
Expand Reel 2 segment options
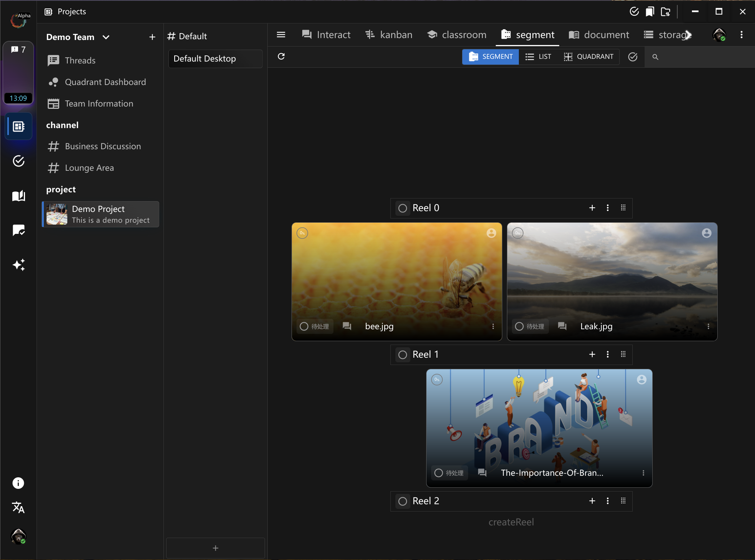[608, 501]
